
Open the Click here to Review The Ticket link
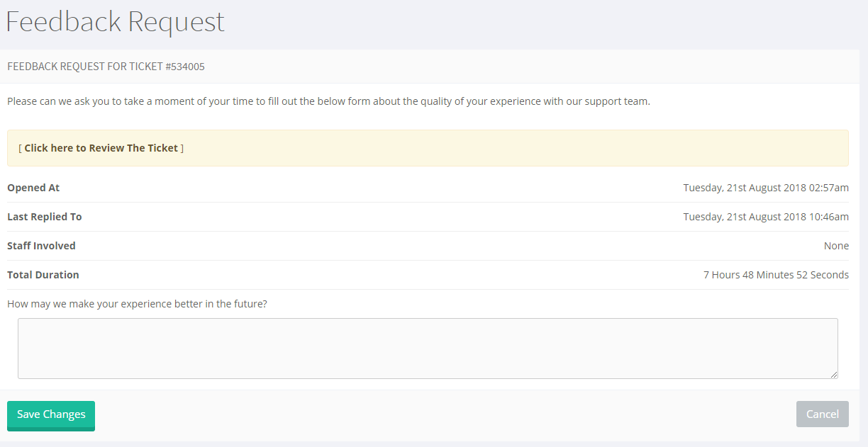(x=101, y=148)
